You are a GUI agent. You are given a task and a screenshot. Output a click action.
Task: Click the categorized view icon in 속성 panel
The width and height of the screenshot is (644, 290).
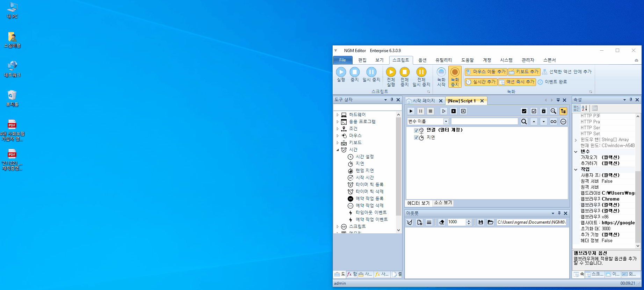pyautogui.click(x=577, y=108)
